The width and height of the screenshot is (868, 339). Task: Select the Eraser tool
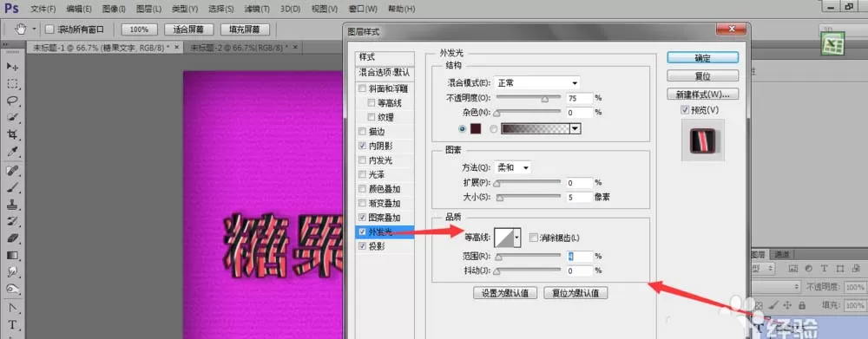[x=12, y=238]
